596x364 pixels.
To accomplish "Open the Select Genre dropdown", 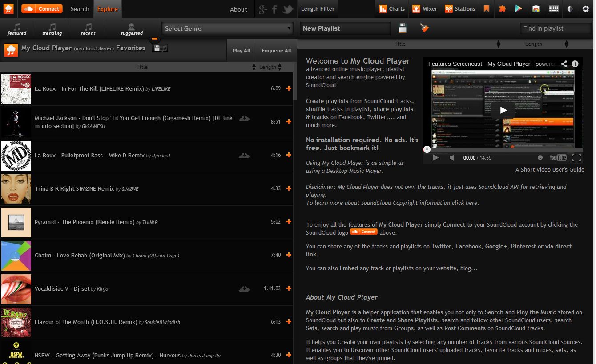I will click(227, 28).
